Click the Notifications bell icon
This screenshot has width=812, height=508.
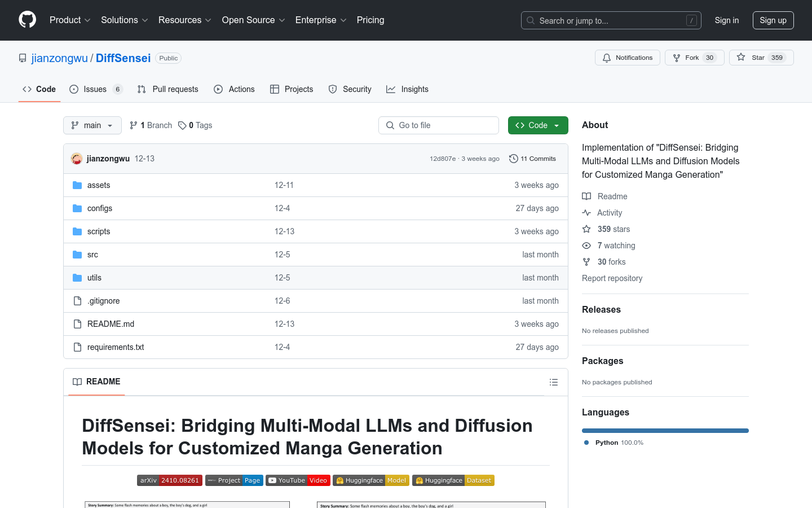(607, 58)
